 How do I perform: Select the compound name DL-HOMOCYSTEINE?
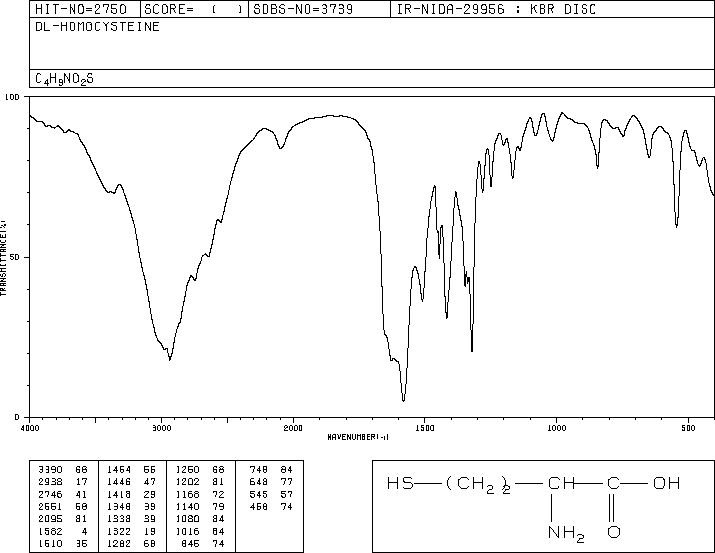(x=97, y=27)
